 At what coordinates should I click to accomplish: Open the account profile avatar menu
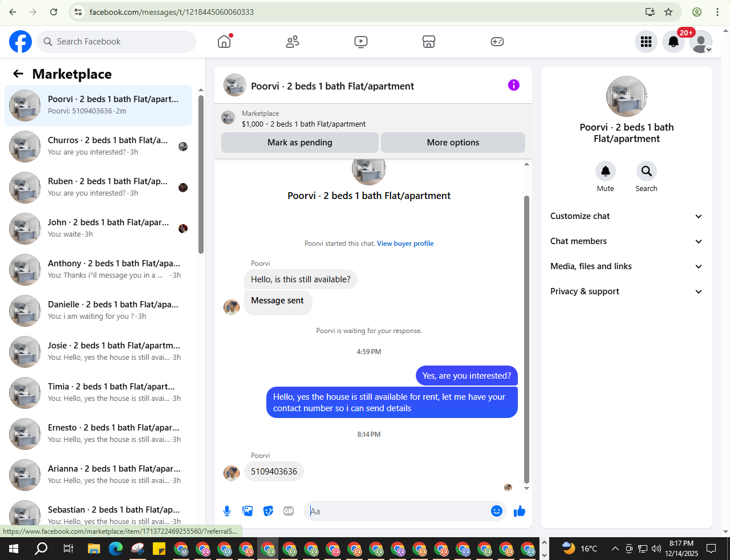[x=701, y=42]
